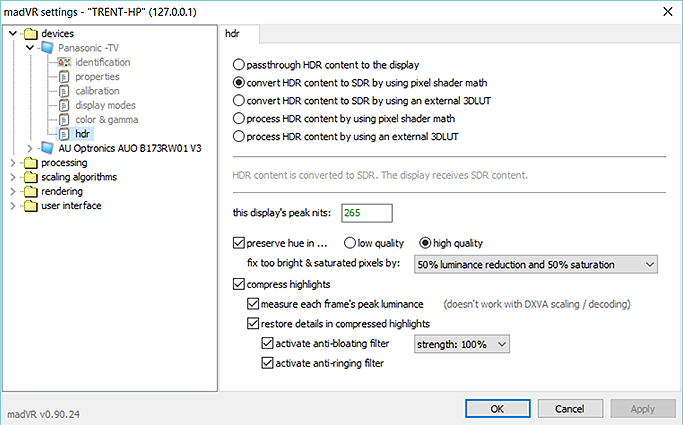Select AU Optronics AUO B173RW01 V3 label

[130, 148]
